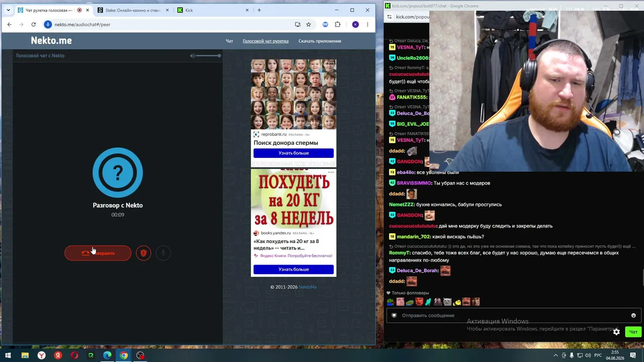The image size is (644, 362).
Task: Open Голосовой чат рулетка in the site menu
Action: click(x=266, y=41)
